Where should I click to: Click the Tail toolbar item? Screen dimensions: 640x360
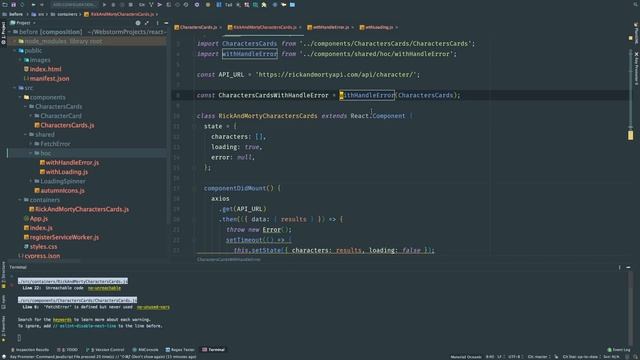tap(228, 5)
